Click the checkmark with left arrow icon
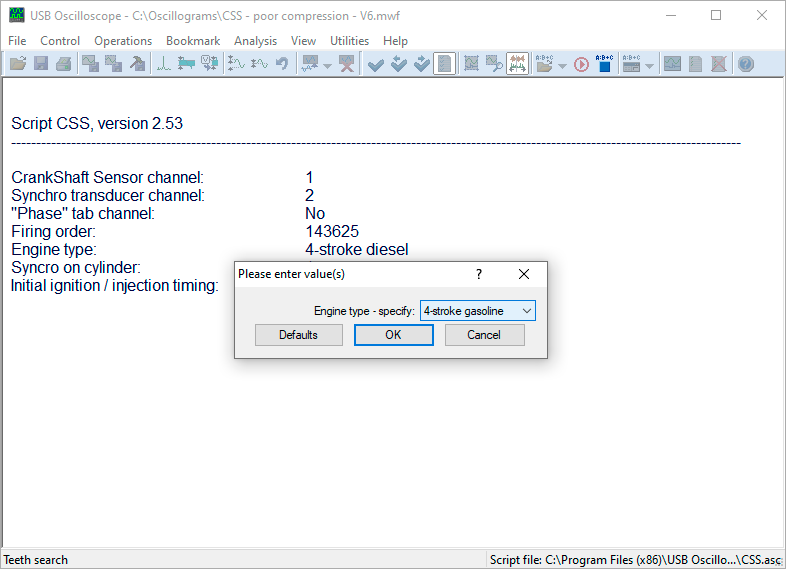This screenshot has width=786, height=569. coord(399,64)
